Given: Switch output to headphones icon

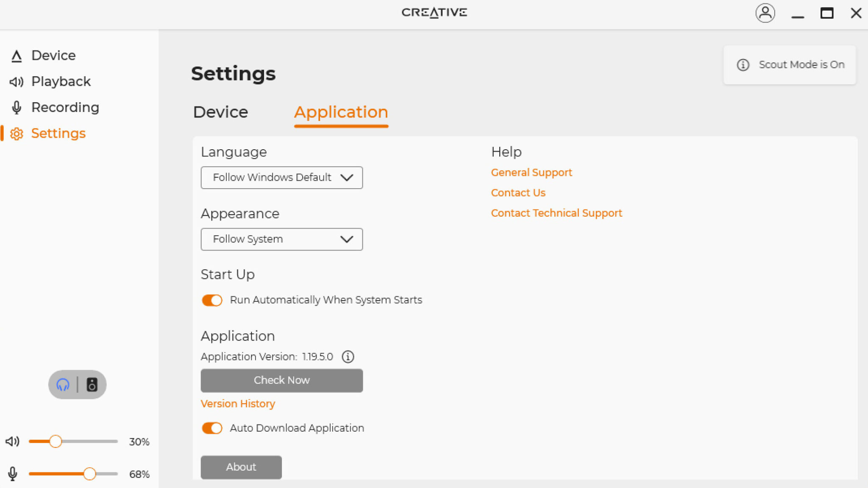Looking at the screenshot, I should click(63, 385).
